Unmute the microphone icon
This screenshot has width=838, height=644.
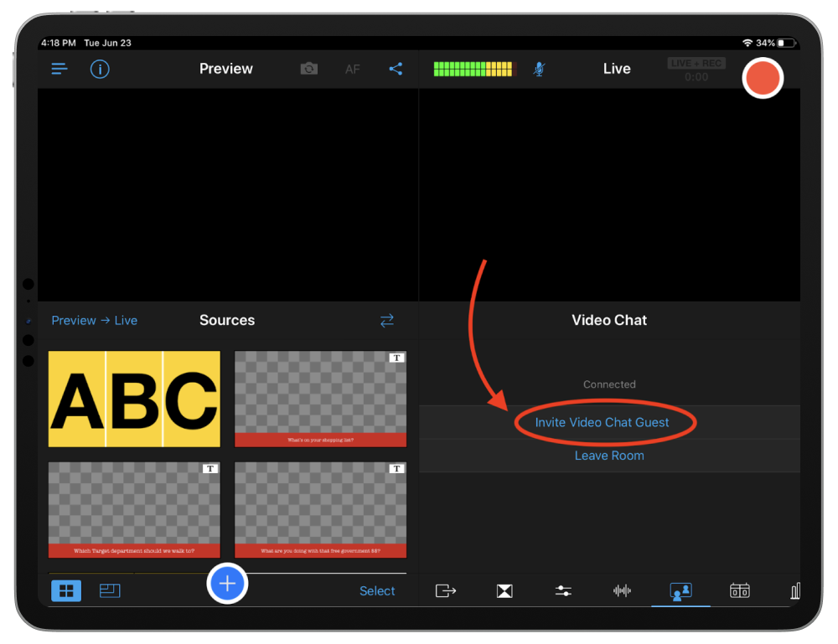tap(539, 69)
